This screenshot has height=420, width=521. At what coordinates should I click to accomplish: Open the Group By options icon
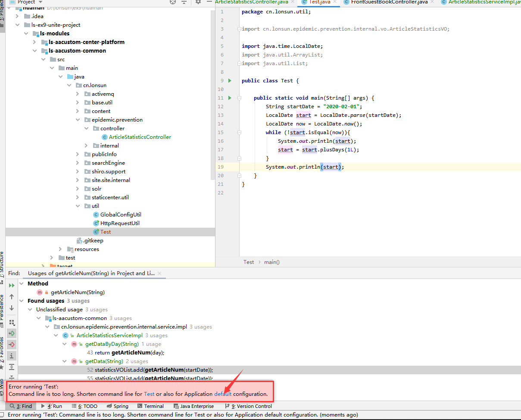12,322
